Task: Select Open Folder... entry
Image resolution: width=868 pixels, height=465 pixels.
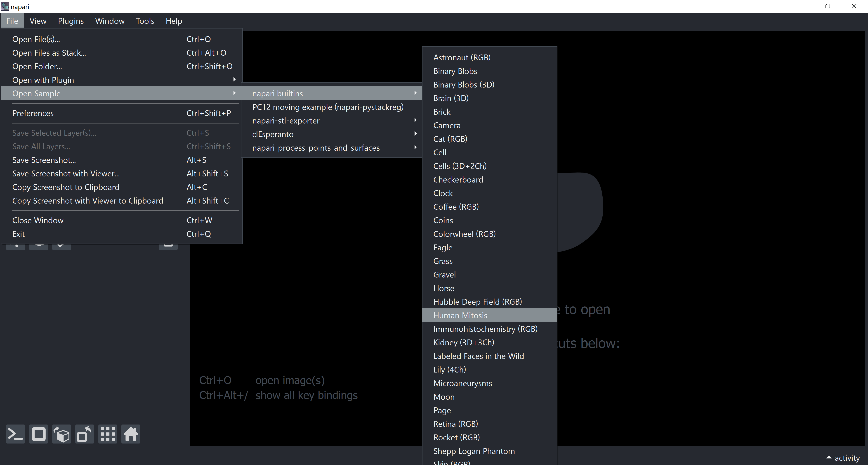Action: coord(122,66)
